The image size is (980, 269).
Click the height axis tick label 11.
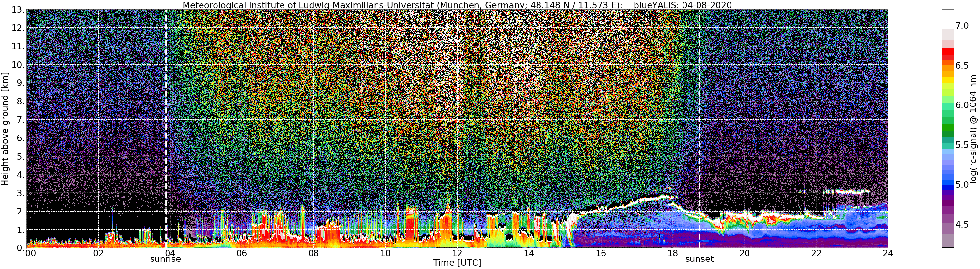pyautogui.click(x=18, y=46)
